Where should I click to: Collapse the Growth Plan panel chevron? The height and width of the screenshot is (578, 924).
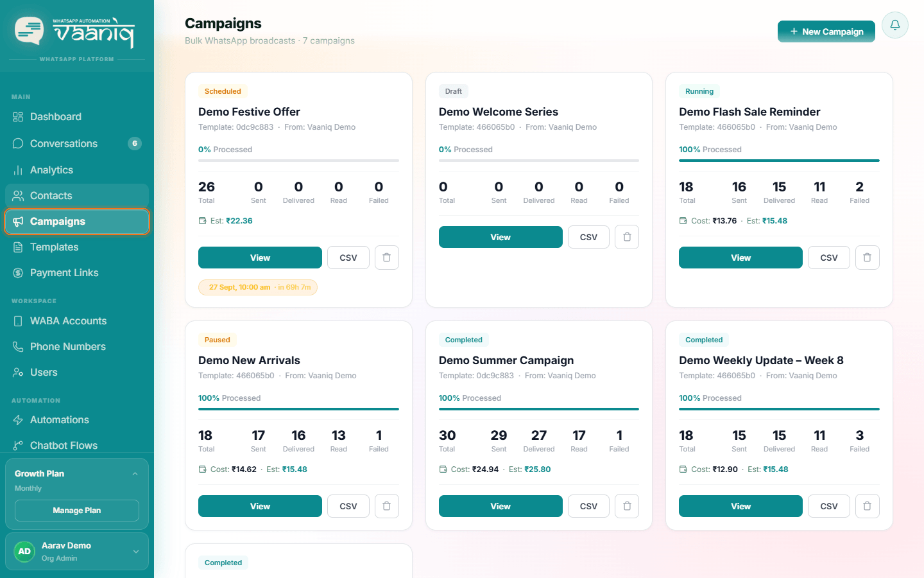point(135,474)
